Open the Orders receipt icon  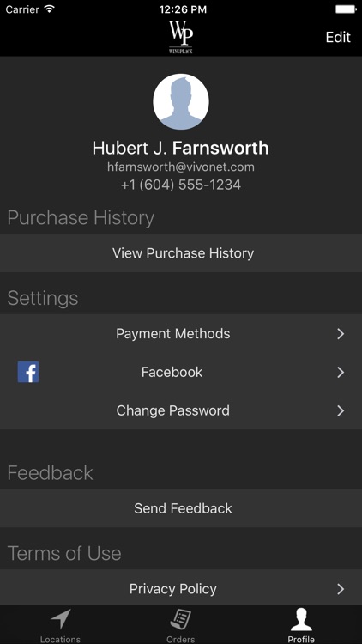[x=181, y=619]
